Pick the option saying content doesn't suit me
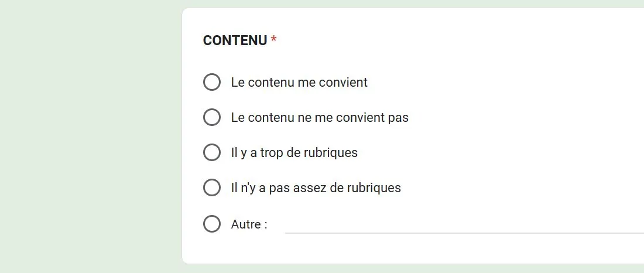The height and width of the screenshot is (273, 644). 211,118
